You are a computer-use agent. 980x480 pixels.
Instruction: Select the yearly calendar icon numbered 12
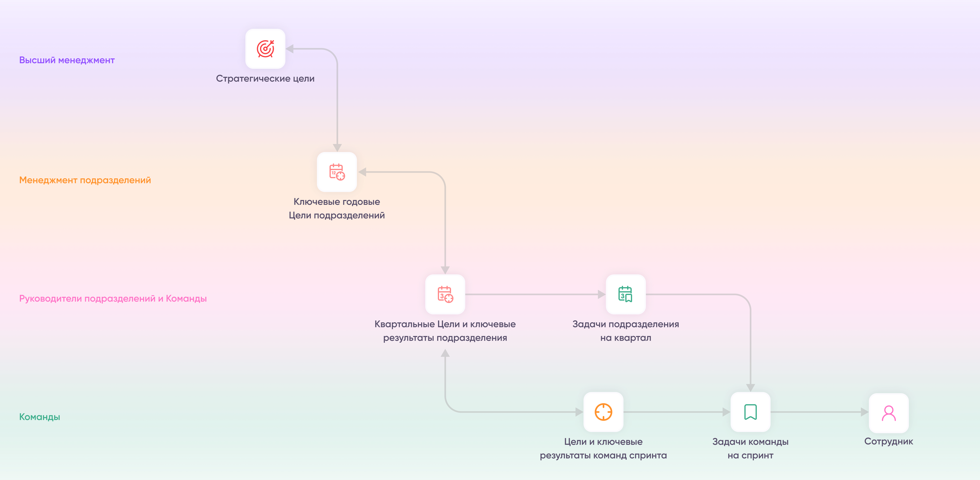[x=337, y=172]
